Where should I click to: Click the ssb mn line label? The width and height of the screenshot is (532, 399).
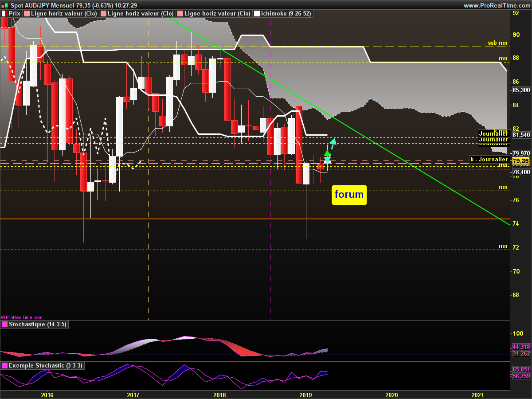[497, 43]
